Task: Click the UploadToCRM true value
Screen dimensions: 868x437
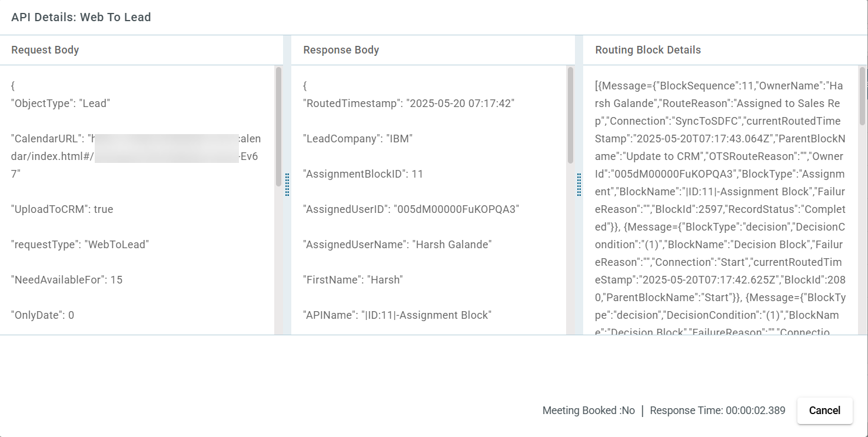Action: [62, 209]
